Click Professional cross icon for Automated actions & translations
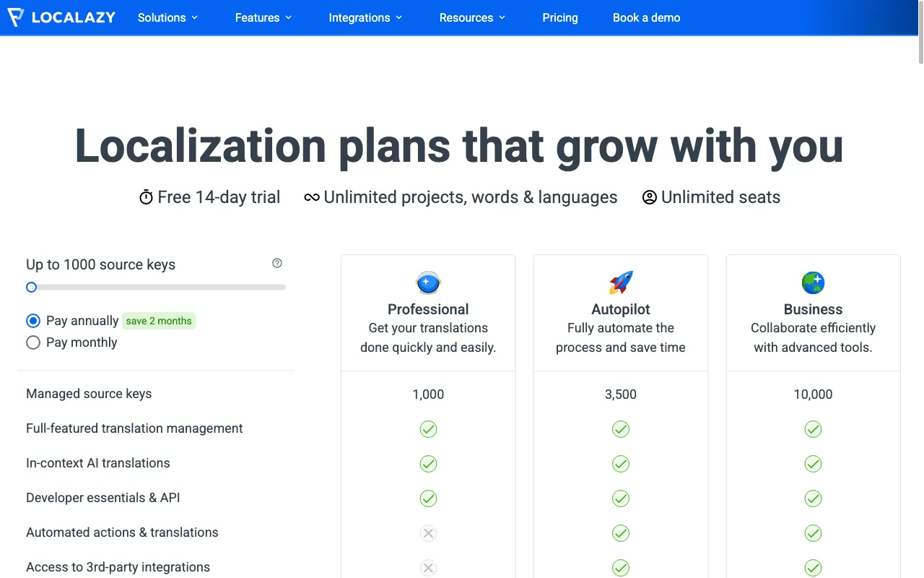924x578 pixels. coord(428,533)
